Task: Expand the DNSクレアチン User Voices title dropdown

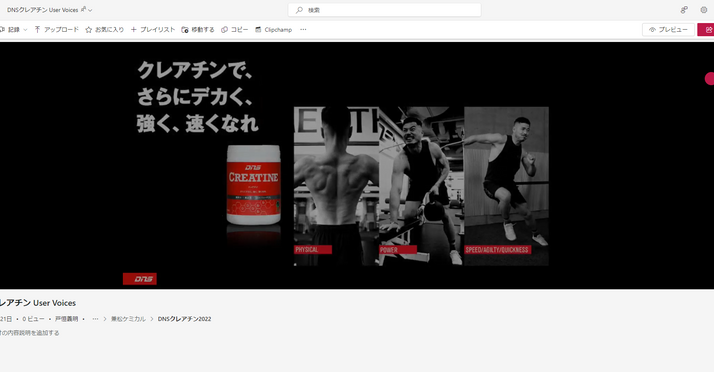Action: tap(90, 10)
